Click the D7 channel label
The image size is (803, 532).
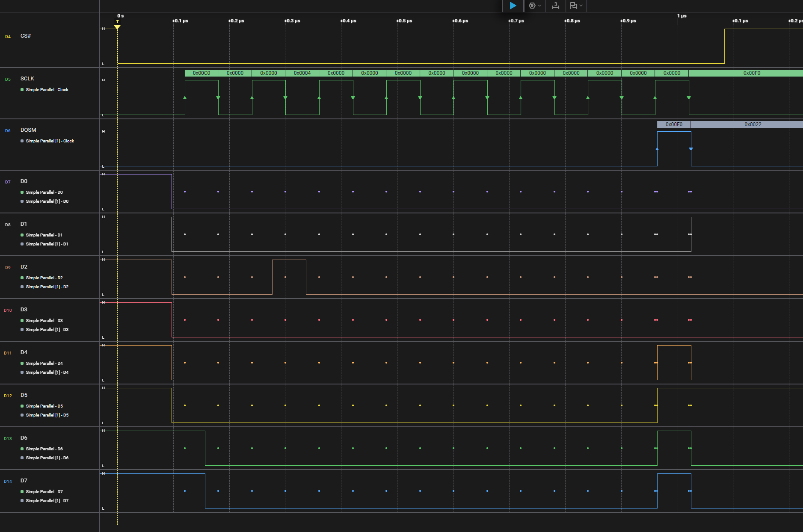[24, 481]
